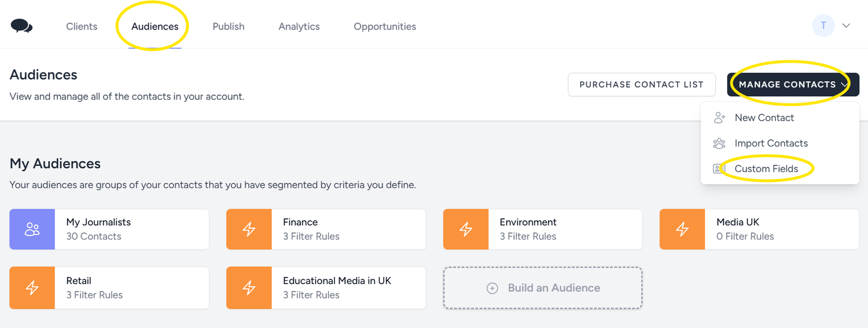The height and width of the screenshot is (328, 868).
Task: Choose Import Contacts from the menu
Action: [771, 143]
